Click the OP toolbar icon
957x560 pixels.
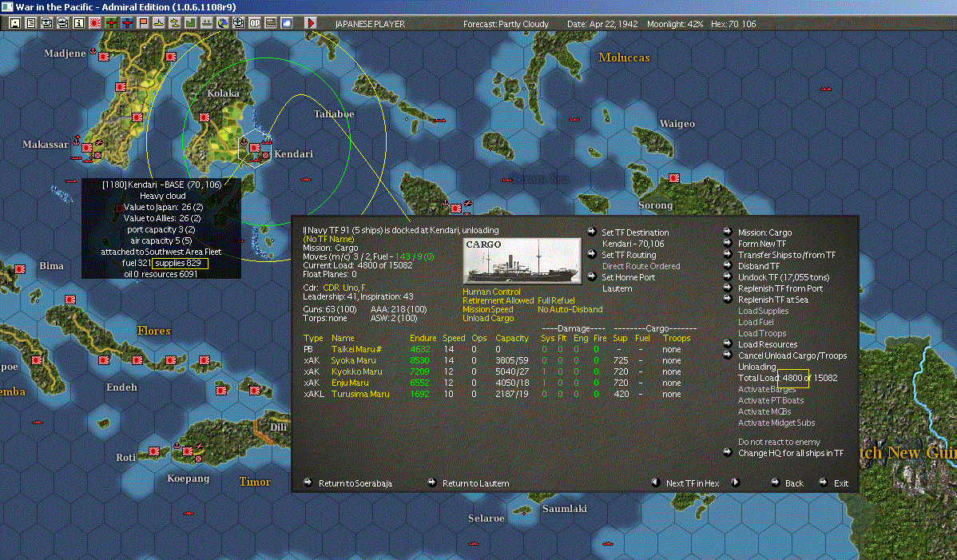click(x=255, y=23)
